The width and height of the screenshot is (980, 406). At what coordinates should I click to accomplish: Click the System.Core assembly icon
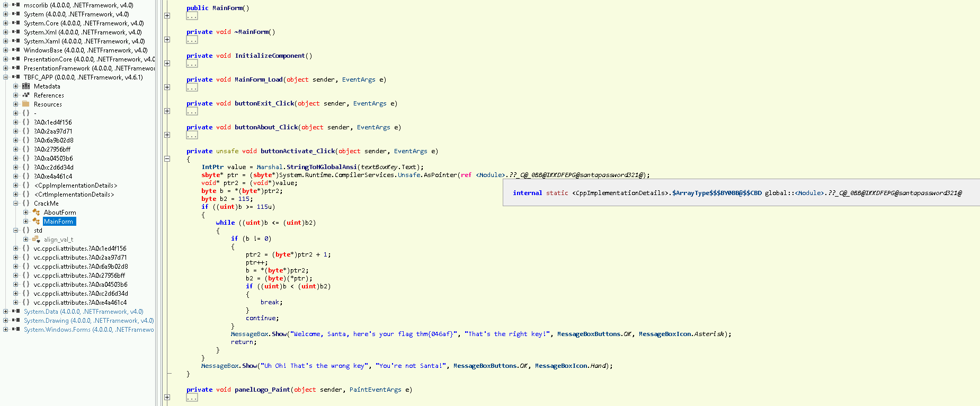(x=16, y=23)
